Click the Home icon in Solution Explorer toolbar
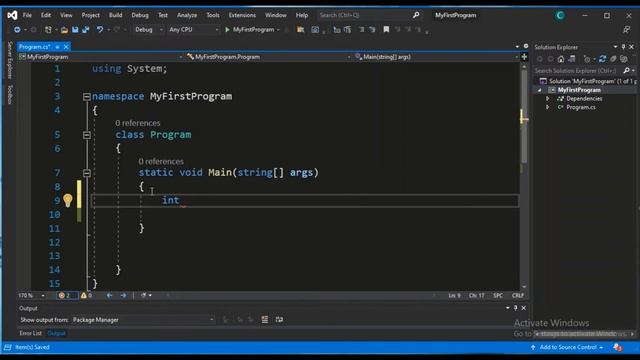This screenshot has height=360, width=640. 561,59
